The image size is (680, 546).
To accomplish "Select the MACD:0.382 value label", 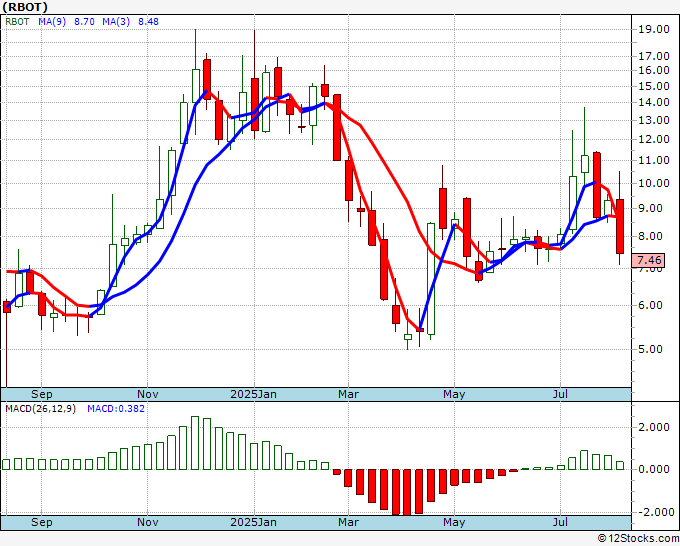I will click(x=116, y=409).
